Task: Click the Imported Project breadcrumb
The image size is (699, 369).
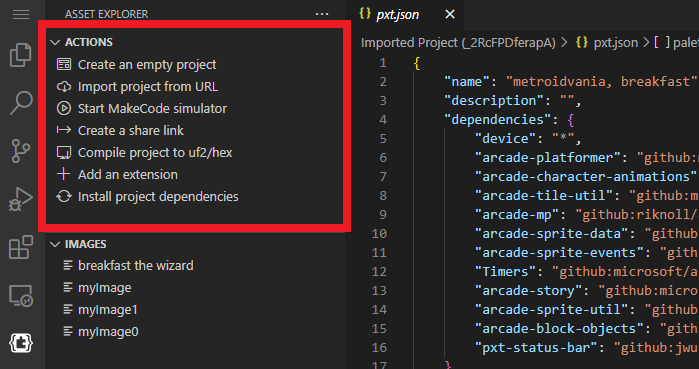Action: (x=458, y=43)
